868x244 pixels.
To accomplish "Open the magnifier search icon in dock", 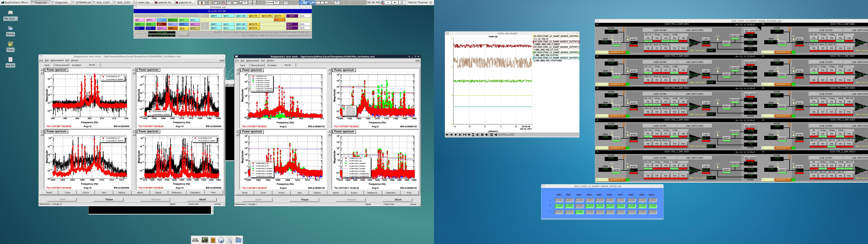I will pos(230,240).
